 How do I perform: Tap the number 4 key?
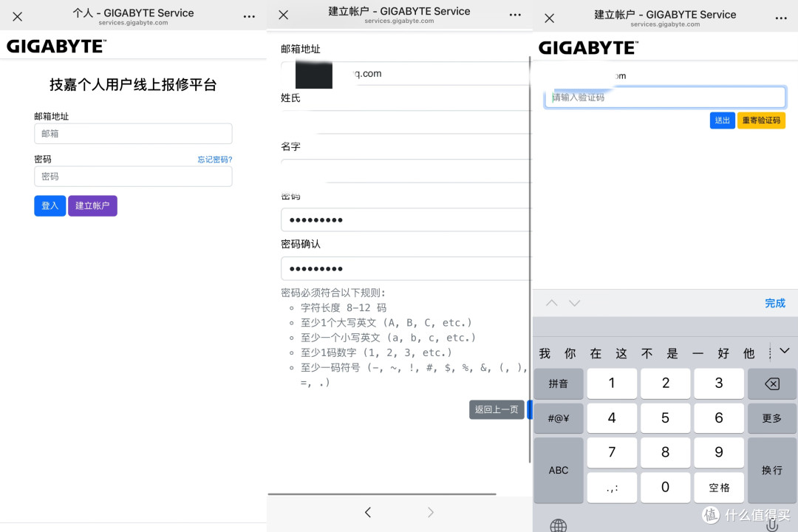tap(612, 418)
